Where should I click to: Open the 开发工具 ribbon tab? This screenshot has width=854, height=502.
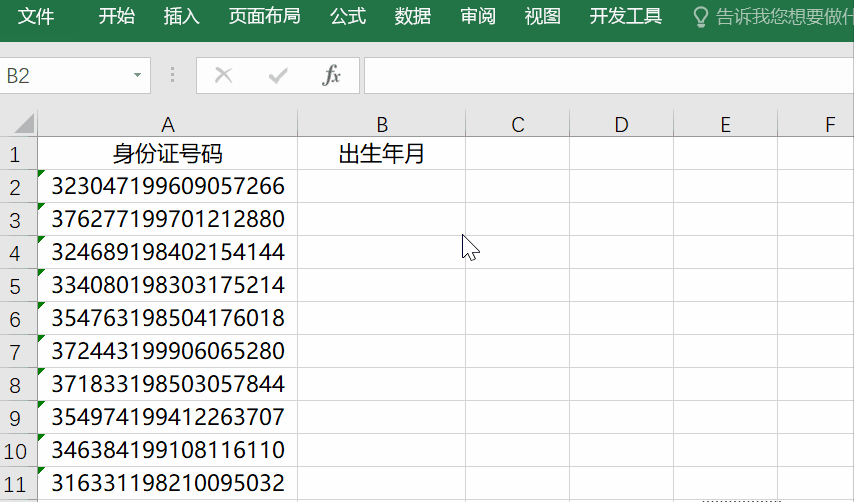625,17
